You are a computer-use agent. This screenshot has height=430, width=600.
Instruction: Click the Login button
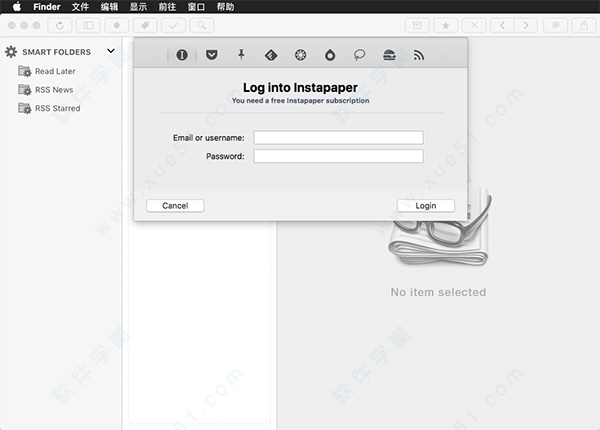point(426,206)
